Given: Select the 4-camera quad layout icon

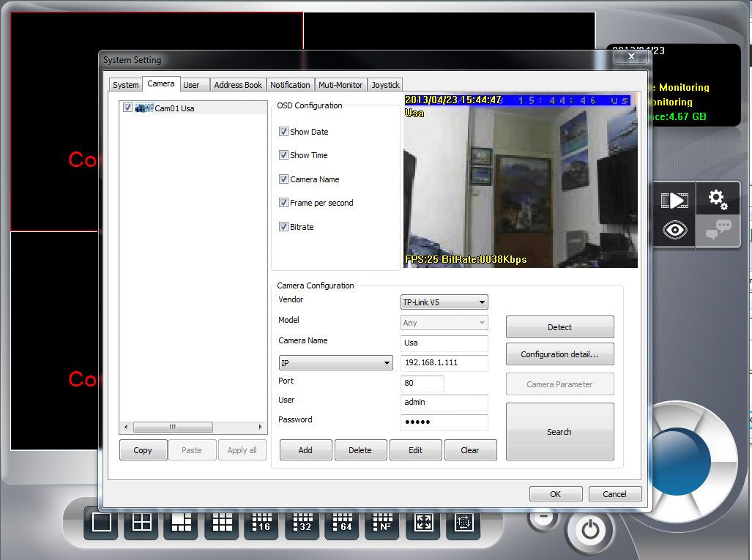Looking at the screenshot, I should [141, 522].
